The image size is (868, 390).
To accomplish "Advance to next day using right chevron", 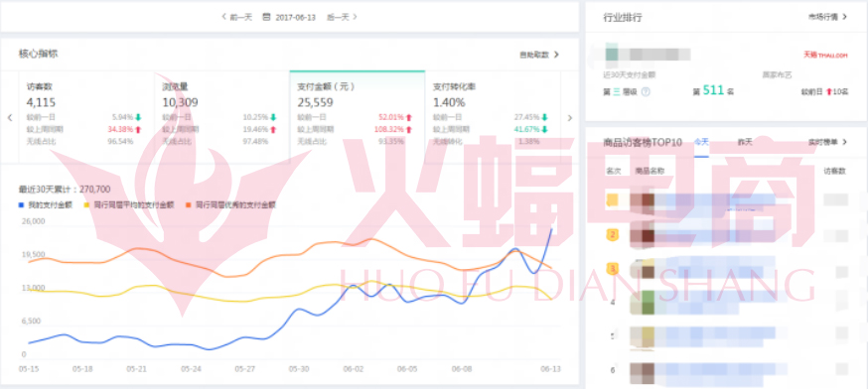I will (x=356, y=17).
